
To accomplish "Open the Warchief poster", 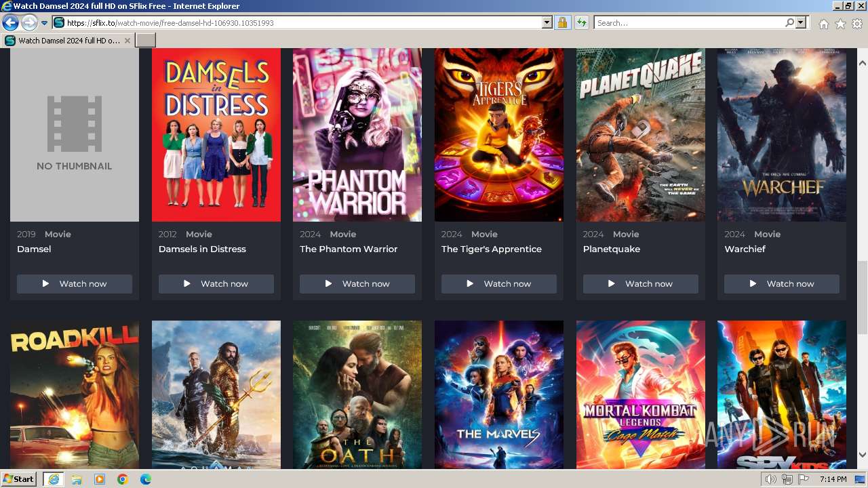I will pos(782,135).
